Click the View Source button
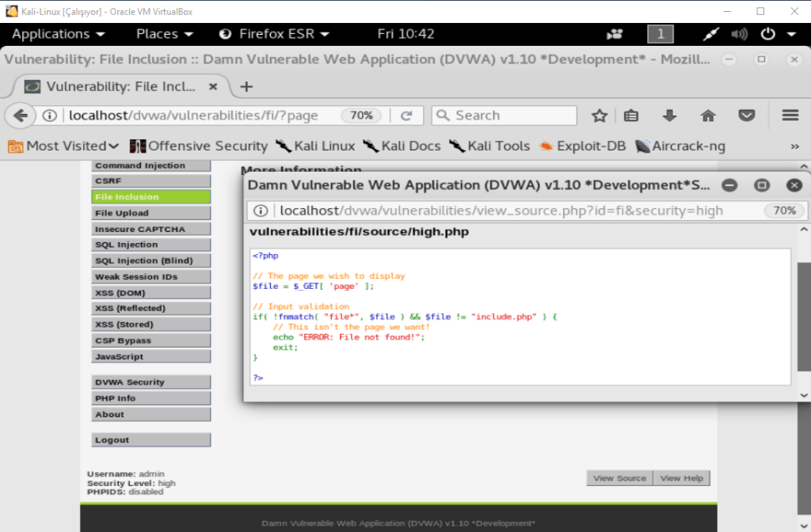 (619, 478)
